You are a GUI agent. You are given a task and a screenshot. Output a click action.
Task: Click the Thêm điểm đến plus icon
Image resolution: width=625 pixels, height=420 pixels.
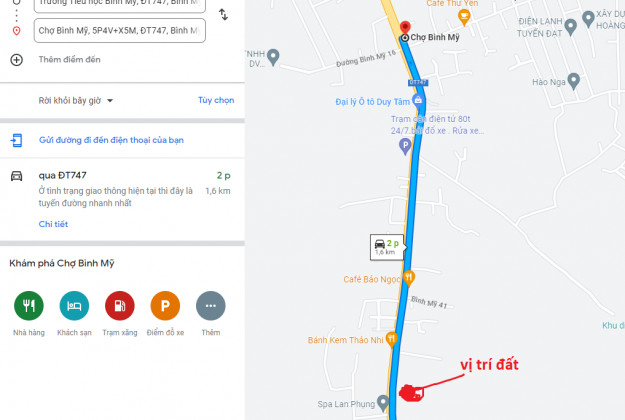point(16,60)
